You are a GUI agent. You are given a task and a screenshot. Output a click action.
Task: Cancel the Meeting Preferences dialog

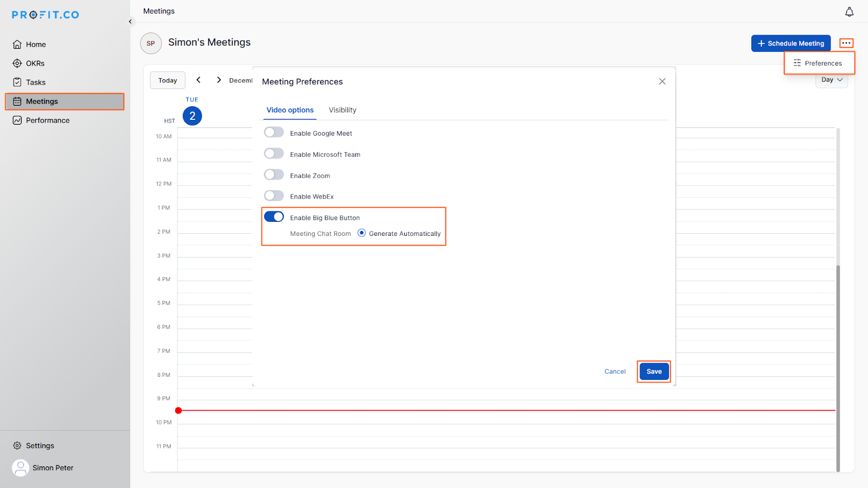tap(615, 371)
